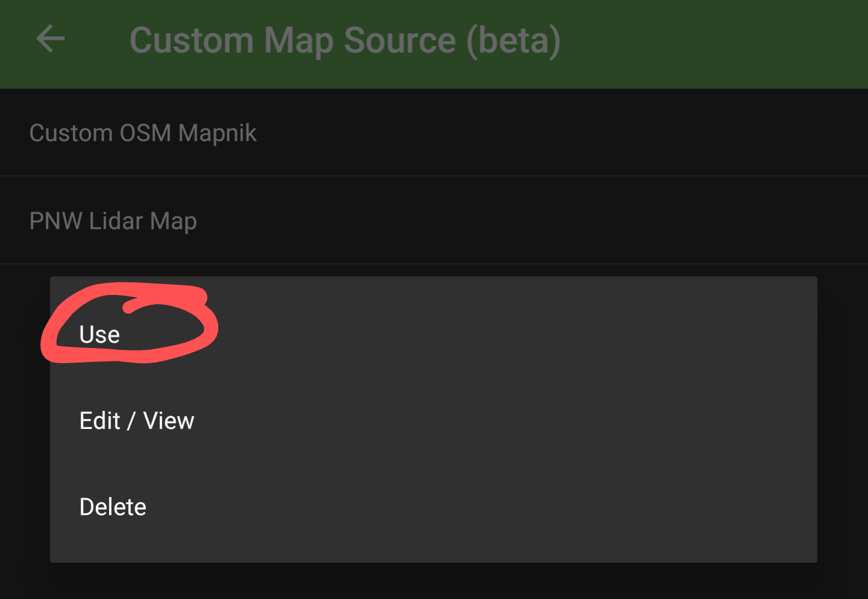Click the red-circled Use option

tap(100, 335)
